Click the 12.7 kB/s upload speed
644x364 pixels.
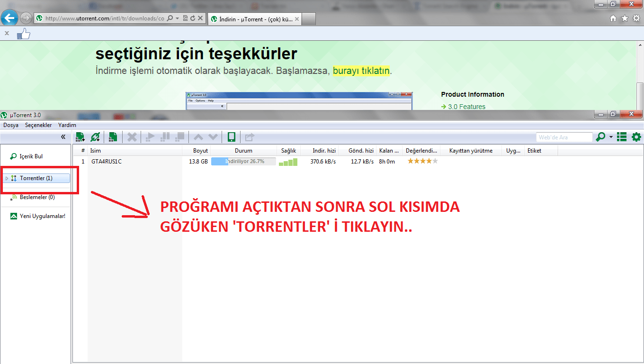pos(362,162)
